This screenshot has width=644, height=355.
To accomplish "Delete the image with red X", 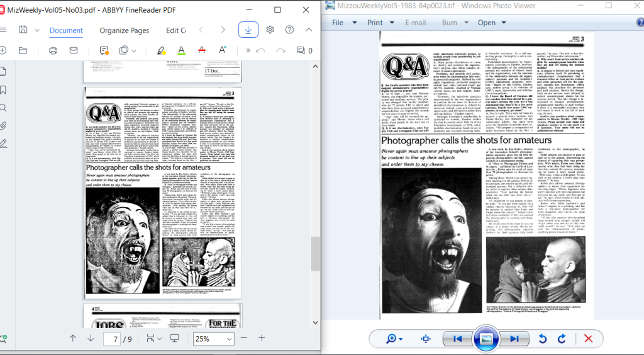I will tap(588, 339).
